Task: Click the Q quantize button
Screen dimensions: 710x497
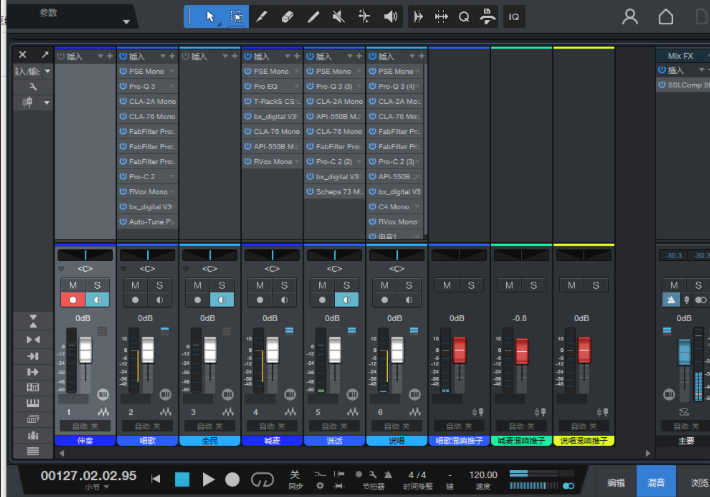Action: pyautogui.click(x=464, y=17)
